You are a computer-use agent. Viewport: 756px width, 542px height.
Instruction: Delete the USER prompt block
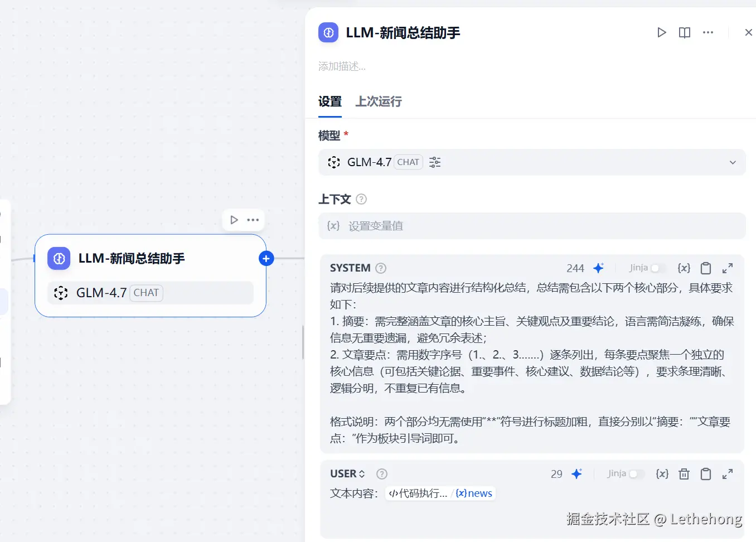684,474
